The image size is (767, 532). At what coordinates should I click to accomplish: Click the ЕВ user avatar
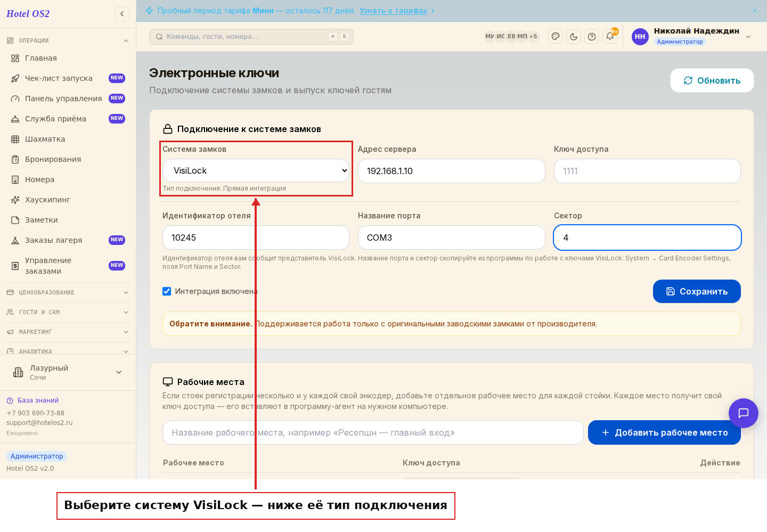[511, 37]
